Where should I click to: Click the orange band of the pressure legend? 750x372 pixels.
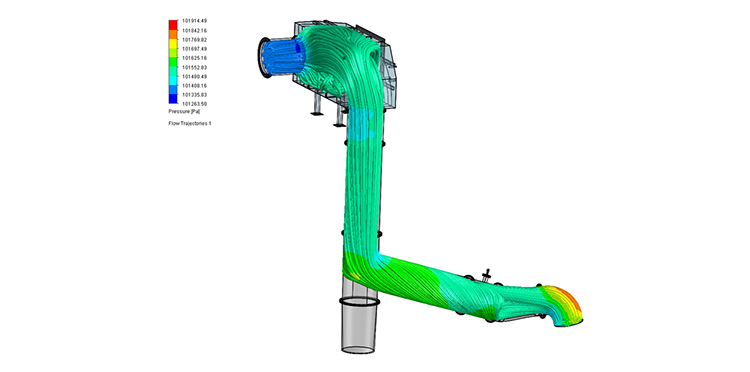(173, 34)
